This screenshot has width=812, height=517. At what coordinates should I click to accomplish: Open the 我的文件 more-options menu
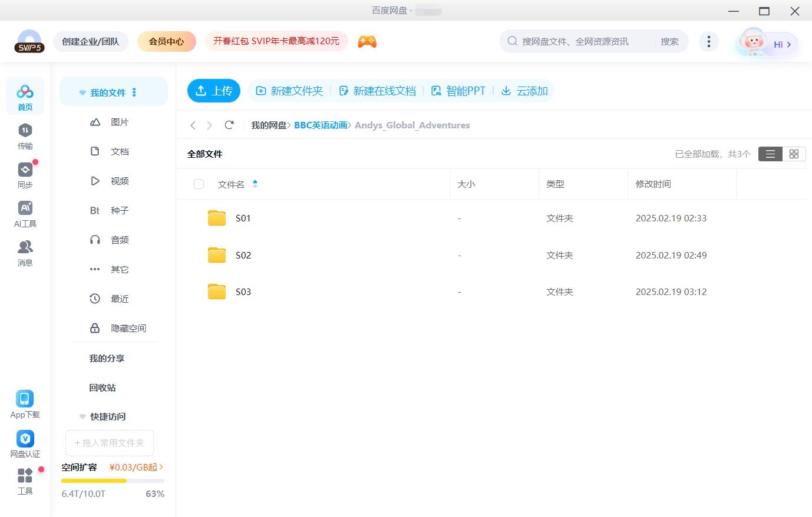point(134,92)
